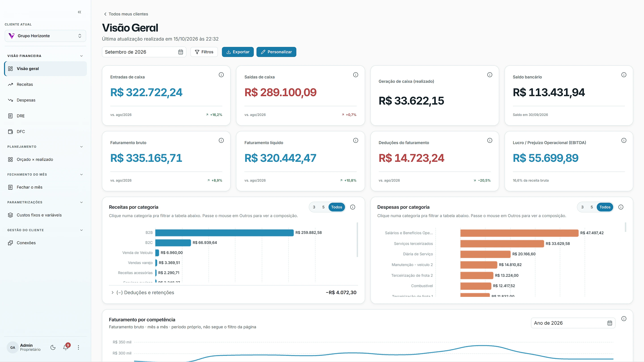Go back to Todos meus clientes
The height and width of the screenshot is (362, 644).
point(126,14)
